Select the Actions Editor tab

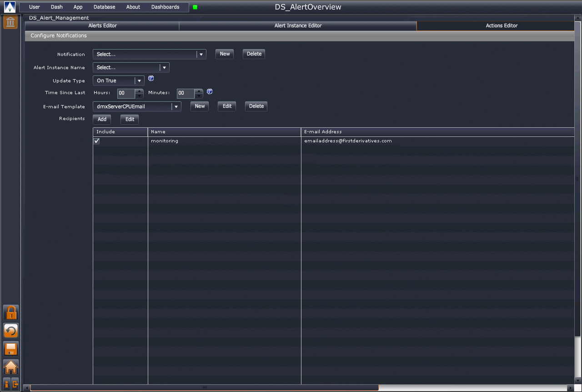[x=496, y=26]
